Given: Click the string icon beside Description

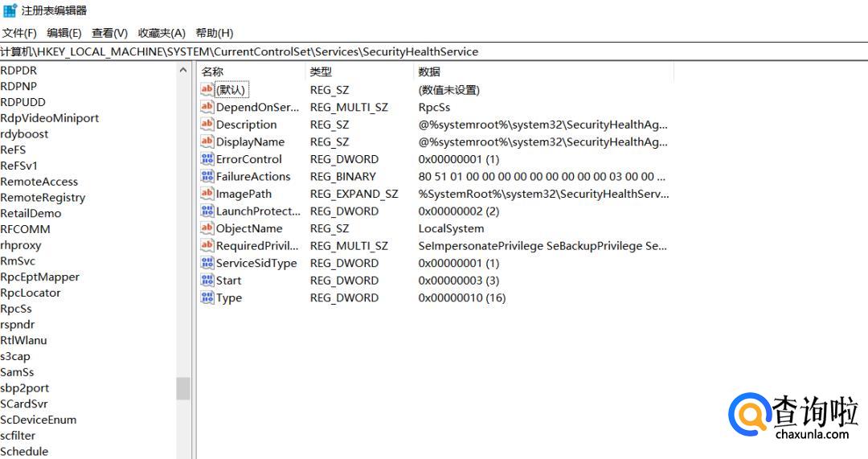Looking at the screenshot, I should [x=207, y=124].
